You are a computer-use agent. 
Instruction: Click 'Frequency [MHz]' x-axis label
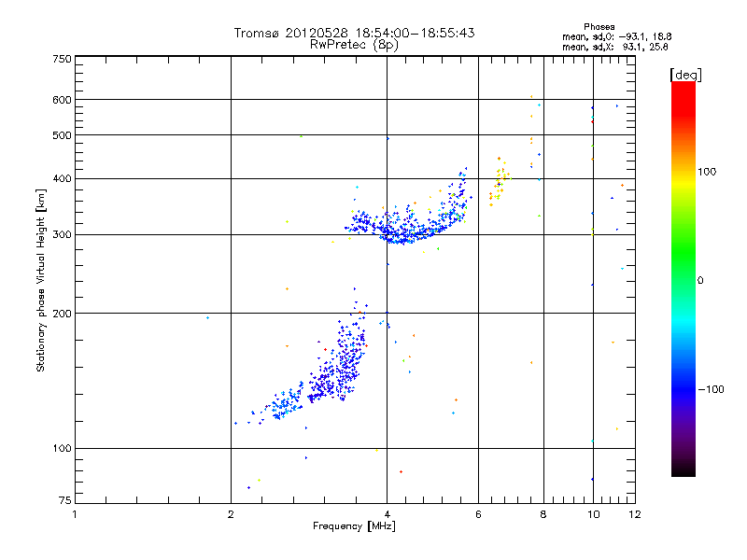coord(354,526)
